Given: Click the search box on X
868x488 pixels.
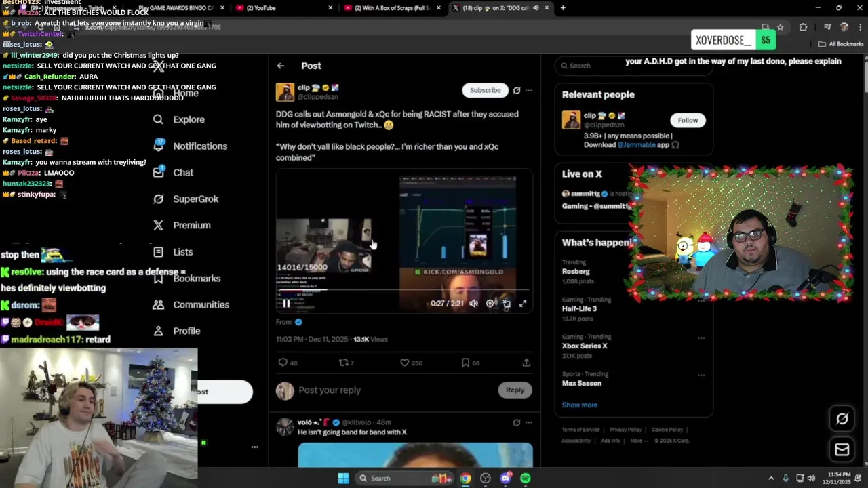Looking at the screenshot, I should 633,66.
